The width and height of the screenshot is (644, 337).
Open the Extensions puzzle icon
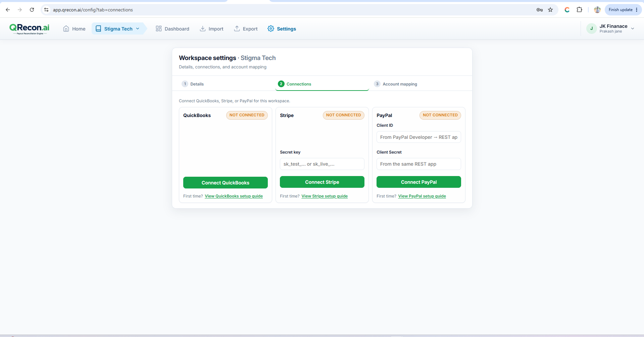[x=579, y=10]
